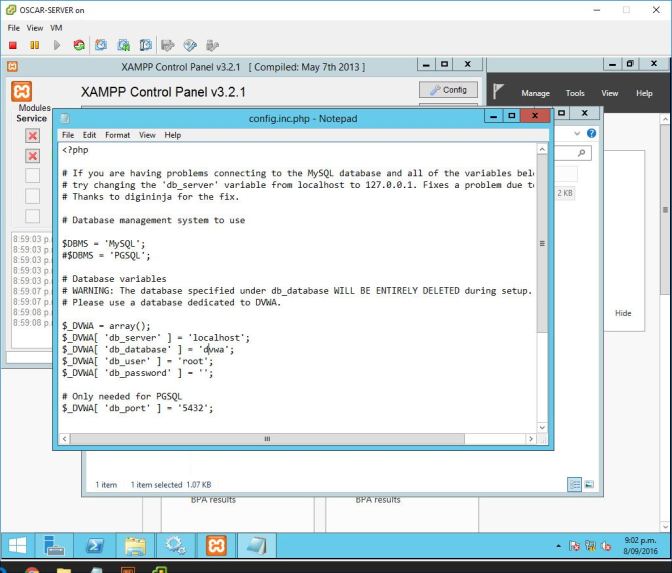Open Server Manager View menu
Viewport: 672px width, 573px height.
tap(609, 93)
